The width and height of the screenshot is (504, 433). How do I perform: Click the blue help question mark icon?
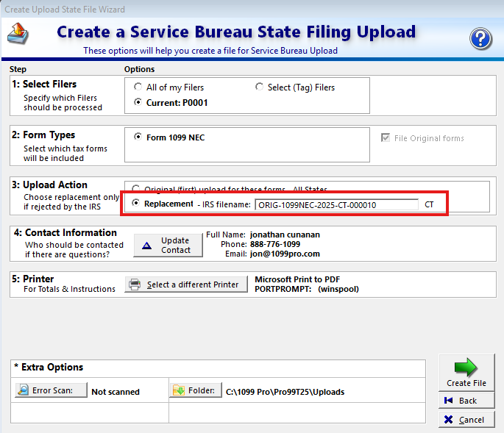(481, 37)
